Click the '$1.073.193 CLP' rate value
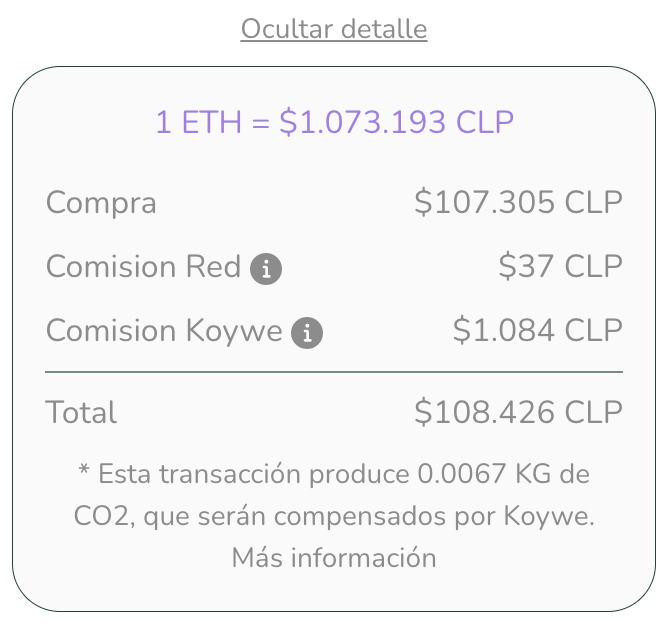The width and height of the screenshot is (670, 624). [396, 123]
